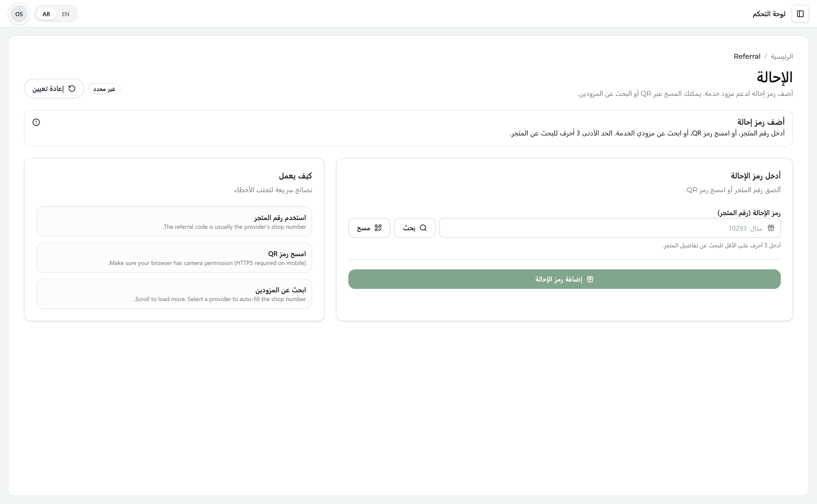Click the إضافة رمز الإحالة button
Screen dimensions: 817x504
click(564, 279)
